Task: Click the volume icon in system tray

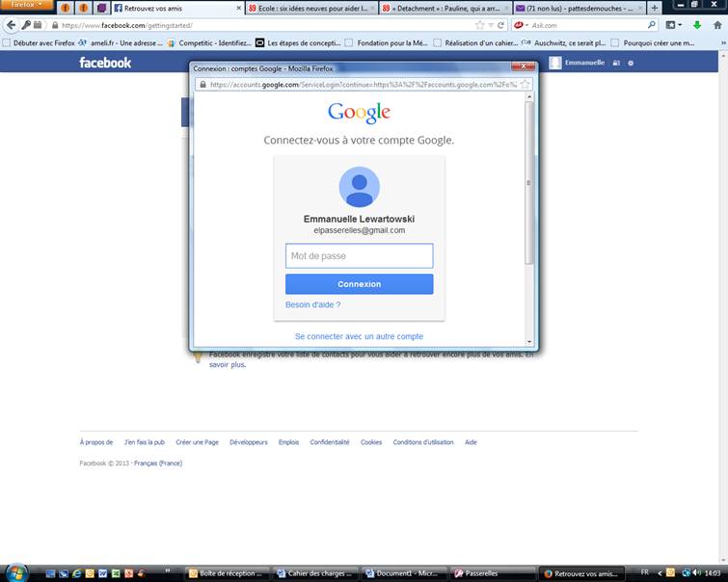Action: point(696,572)
